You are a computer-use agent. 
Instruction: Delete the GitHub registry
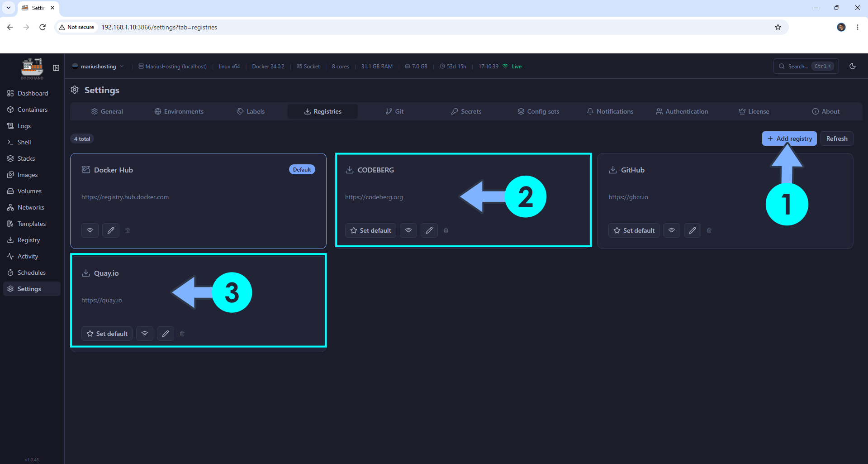(x=709, y=230)
